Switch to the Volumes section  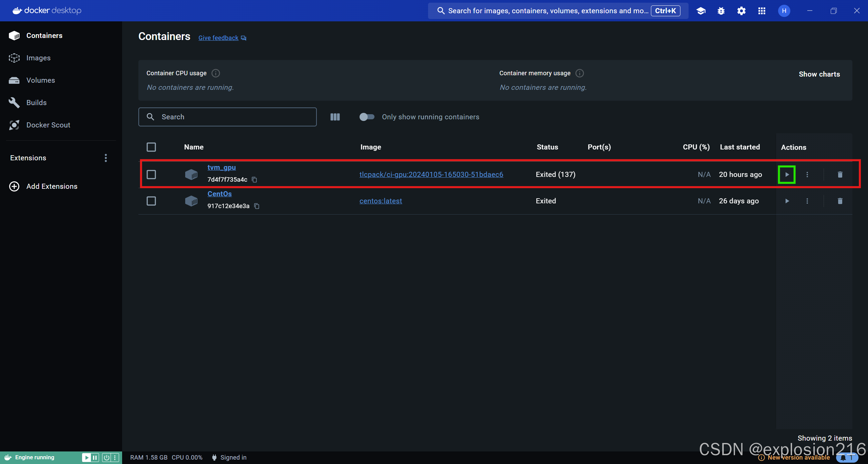pyautogui.click(x=41, y=80)
